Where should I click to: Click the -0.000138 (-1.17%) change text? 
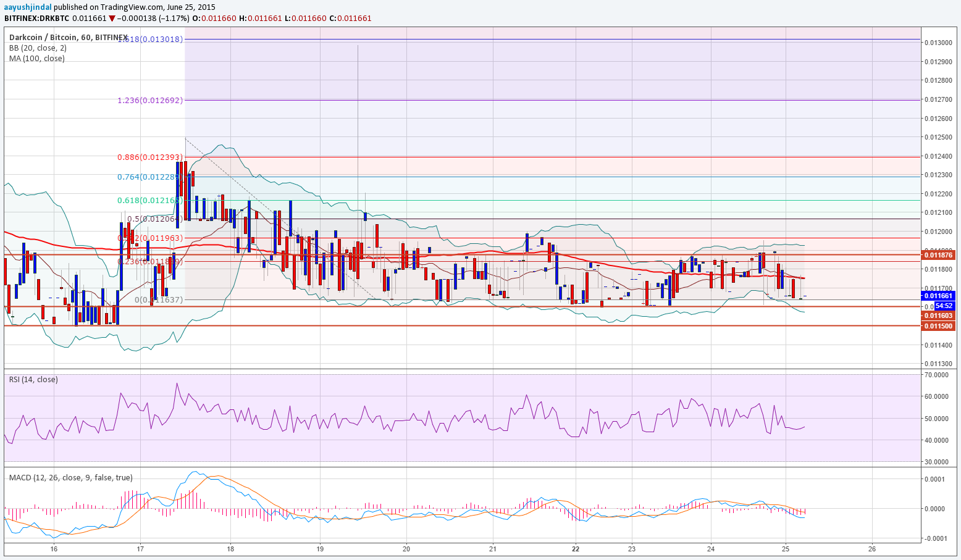(x=152, y=18)
